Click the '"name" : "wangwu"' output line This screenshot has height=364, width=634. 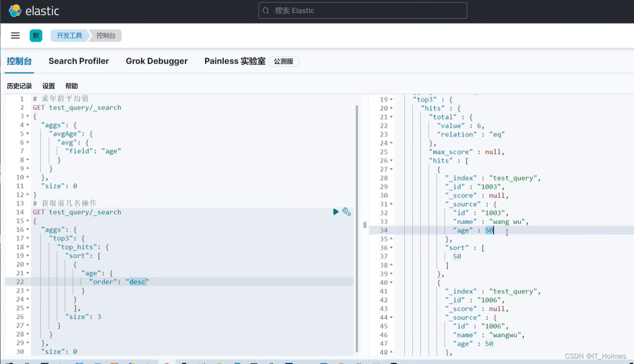coord(489,335)
